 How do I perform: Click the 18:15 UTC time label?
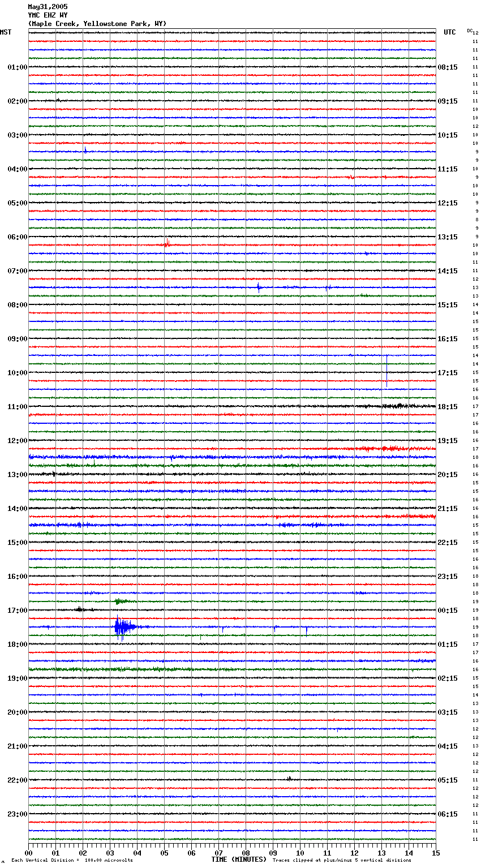(448, 407)
